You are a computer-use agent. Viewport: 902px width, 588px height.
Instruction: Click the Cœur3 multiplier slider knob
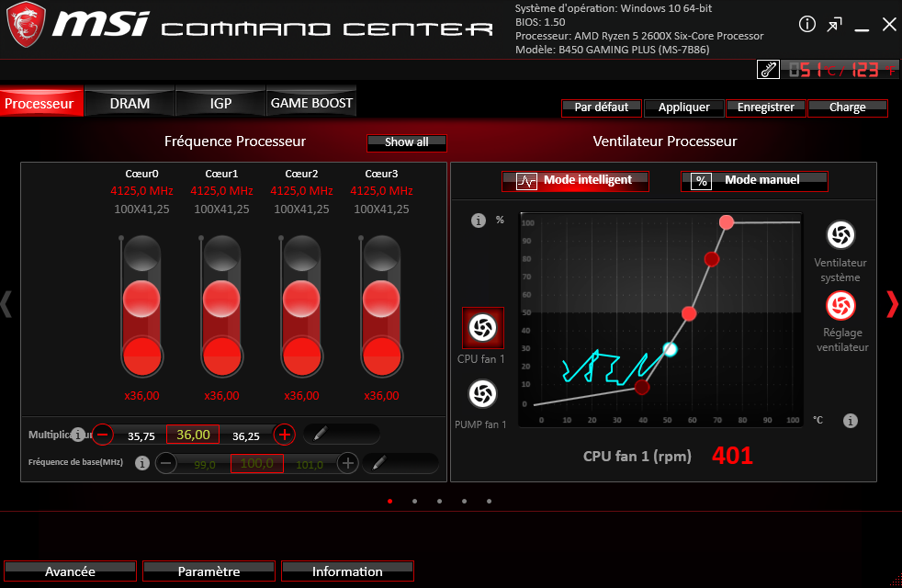[x=381, y=300]
